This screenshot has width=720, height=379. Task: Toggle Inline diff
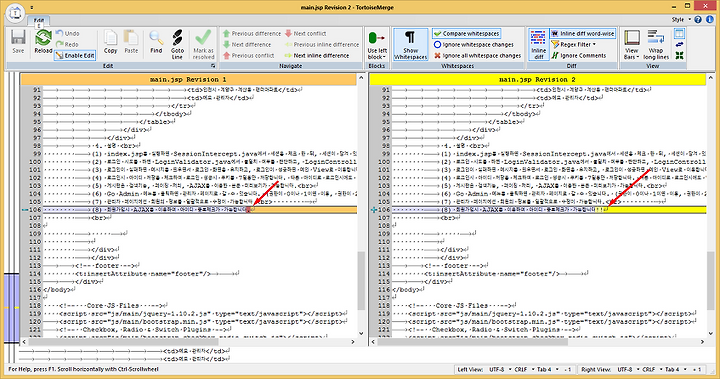pos(538,45)
